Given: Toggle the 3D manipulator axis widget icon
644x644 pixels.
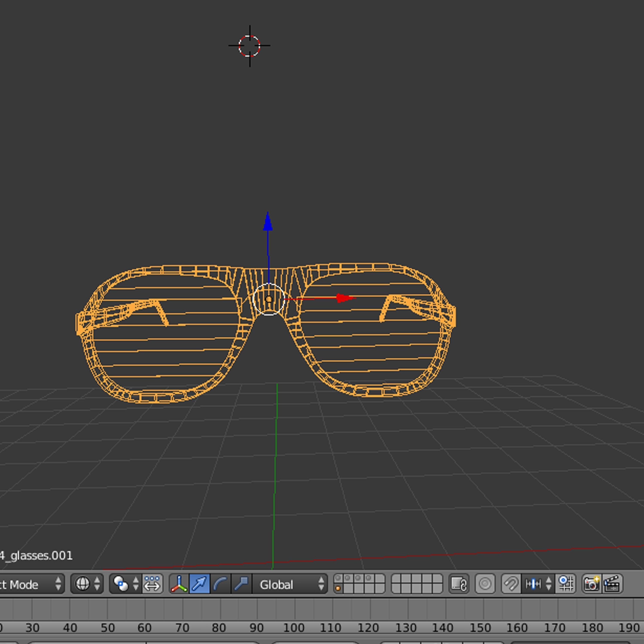Looking at the screenshot, I should click(179, 584).
